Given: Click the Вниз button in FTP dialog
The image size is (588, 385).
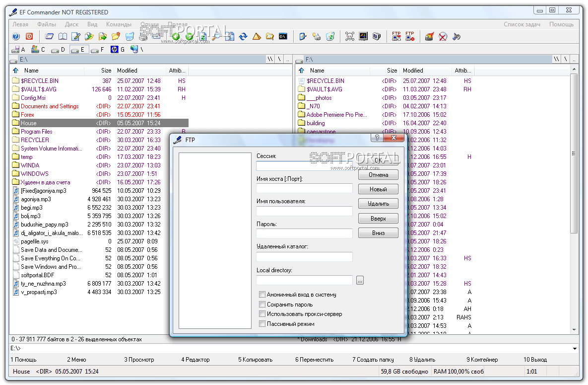Looking at the screenshot, I should (378, 233).
